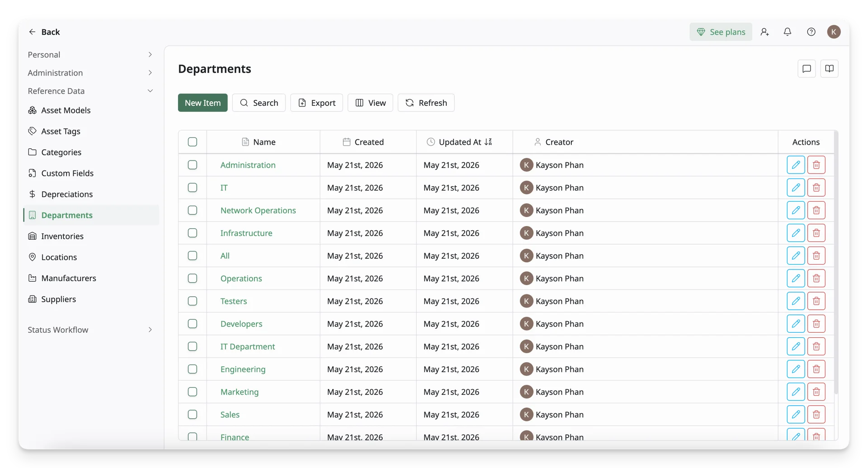
Task: Delete the Network Operations department
Action: (x=816, y=210)
